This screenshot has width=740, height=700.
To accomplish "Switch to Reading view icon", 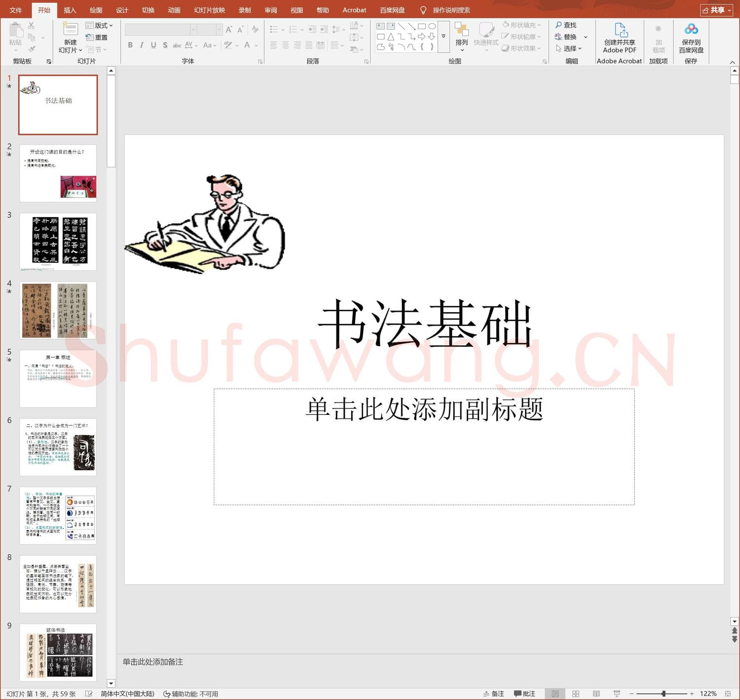I will [596, 694].
